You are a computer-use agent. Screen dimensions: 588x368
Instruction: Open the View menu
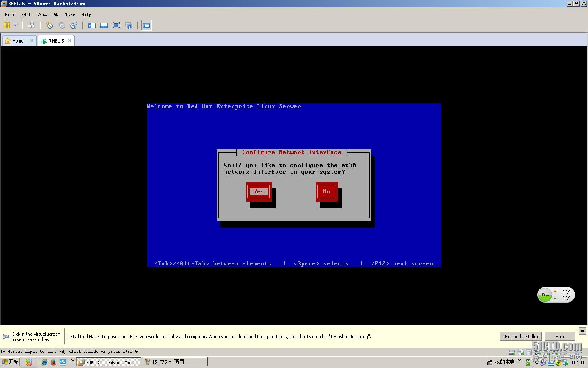[x=42, y=15]
